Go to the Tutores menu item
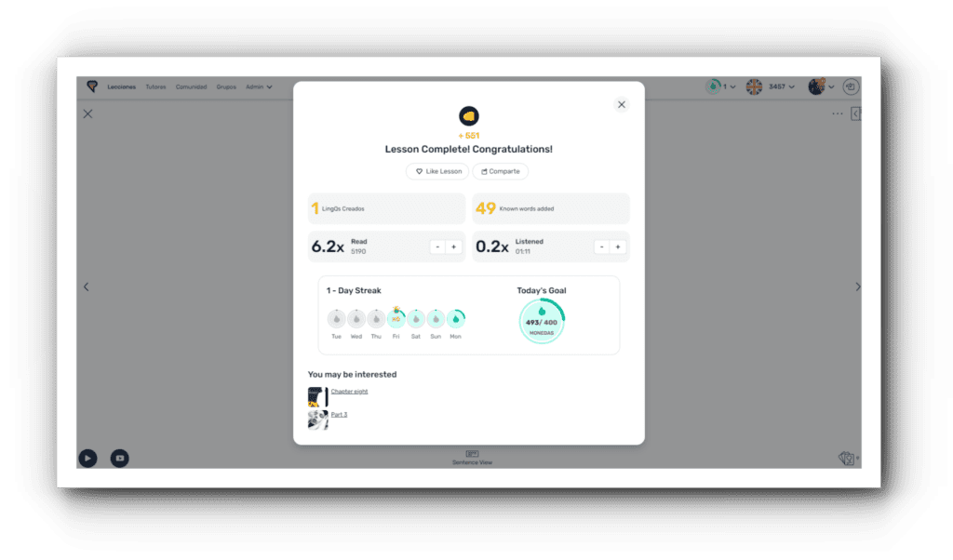The width and height of the screenshot is (953, 560). pyautogui.click(x=155, y=87)
